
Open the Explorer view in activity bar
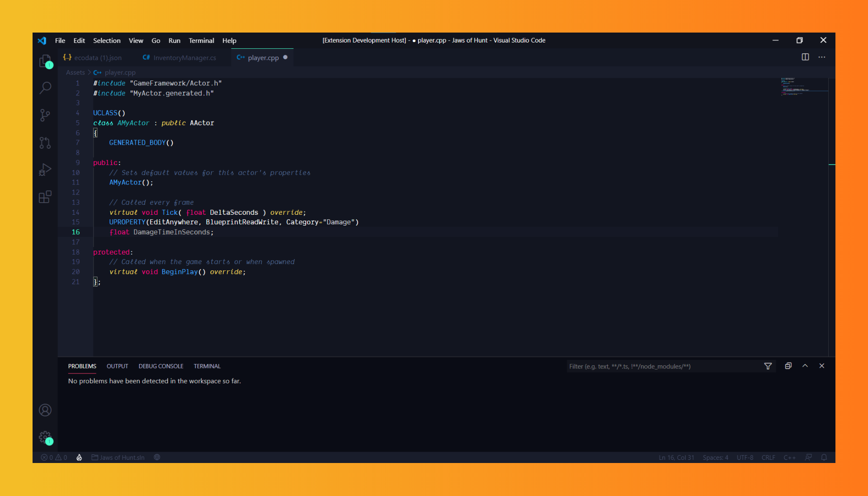coord(45,61)
